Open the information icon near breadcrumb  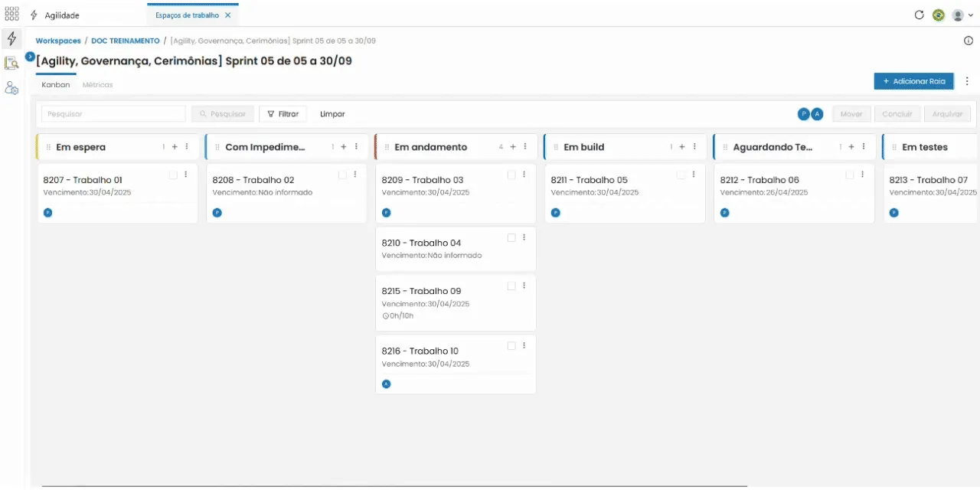[x=969, y=41]
